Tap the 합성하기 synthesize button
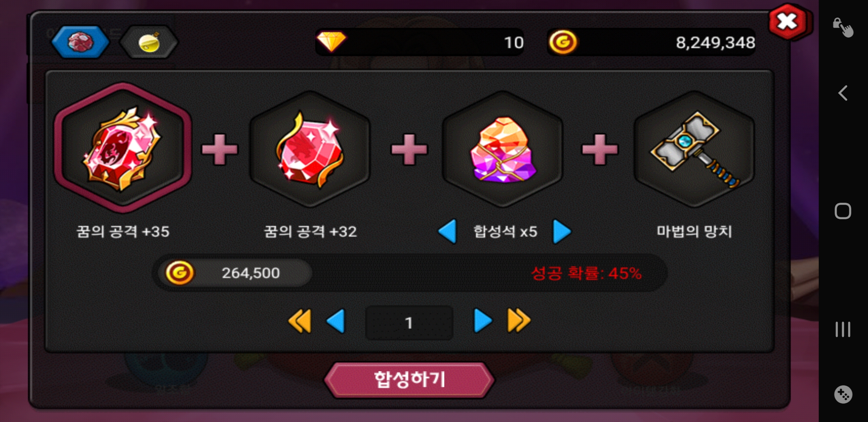 coord(409,380)
